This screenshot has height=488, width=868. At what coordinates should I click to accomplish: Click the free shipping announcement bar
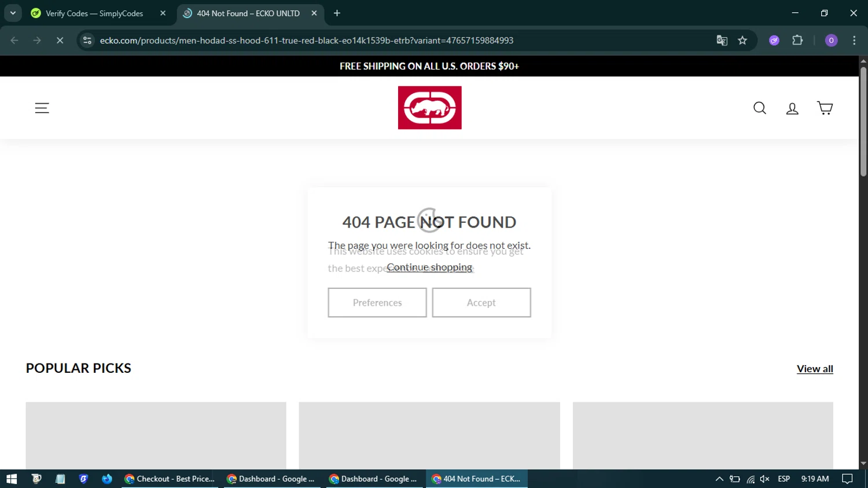pyautogui.click(x=429, y=66)
